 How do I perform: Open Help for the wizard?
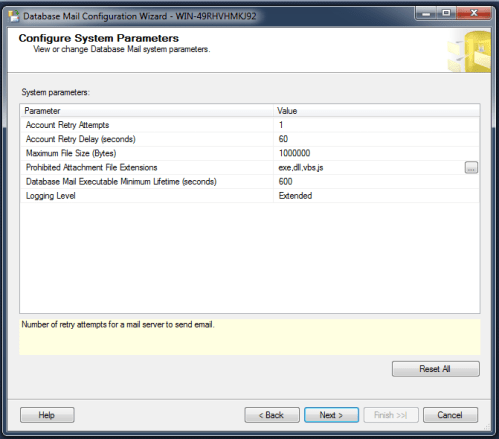[x=47, y=415]
